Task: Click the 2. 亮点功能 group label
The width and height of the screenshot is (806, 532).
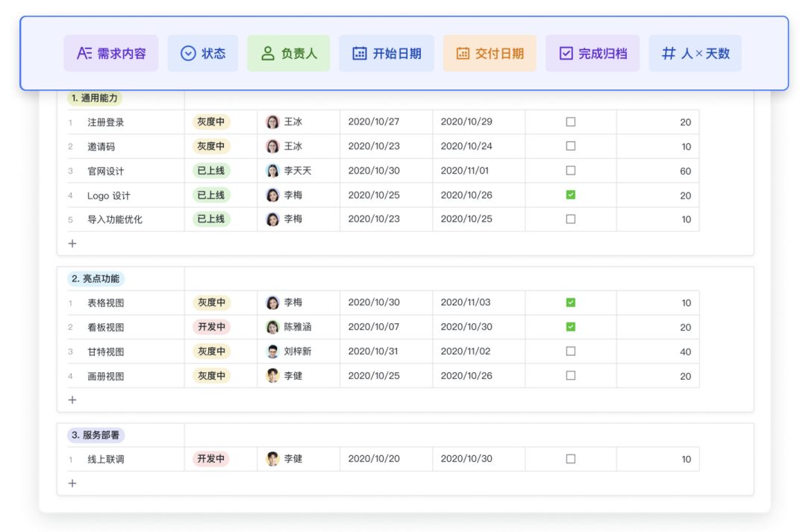Action: coord(96,278)
